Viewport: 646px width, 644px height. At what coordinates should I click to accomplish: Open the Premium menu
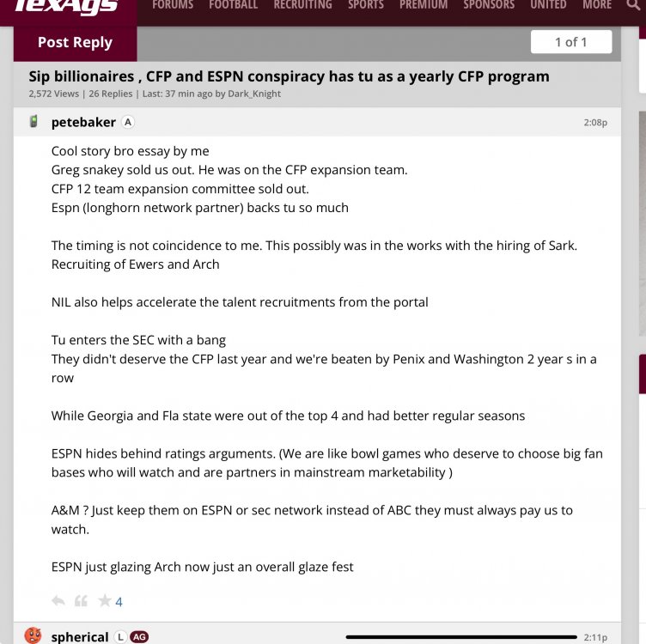(424, 5)
